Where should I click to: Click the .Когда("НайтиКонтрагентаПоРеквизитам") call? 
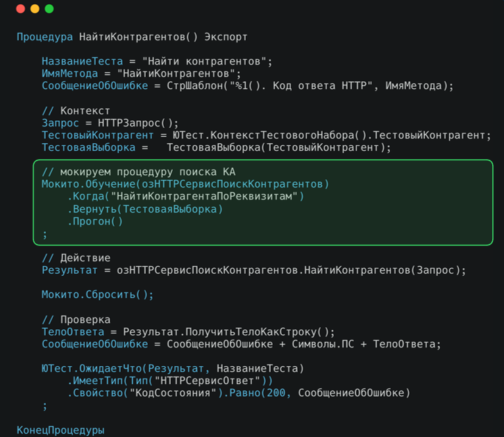[185, 197]
